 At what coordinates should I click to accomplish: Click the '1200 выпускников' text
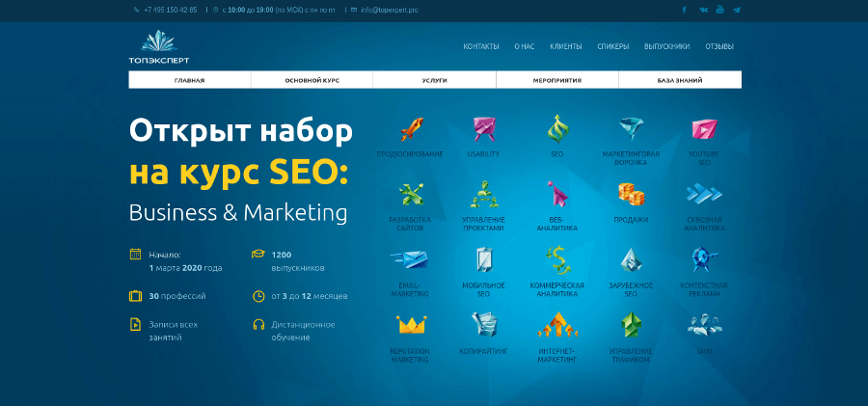[x=298, y=261]
